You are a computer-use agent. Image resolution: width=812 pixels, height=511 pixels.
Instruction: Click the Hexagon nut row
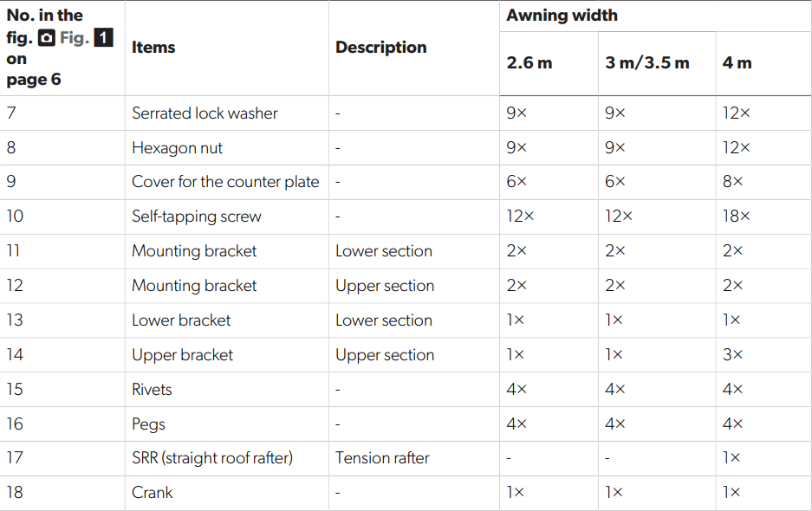406,148
